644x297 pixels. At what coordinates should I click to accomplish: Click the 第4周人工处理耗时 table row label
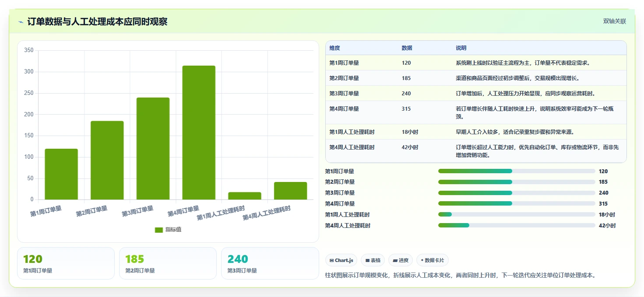[352, 147]
